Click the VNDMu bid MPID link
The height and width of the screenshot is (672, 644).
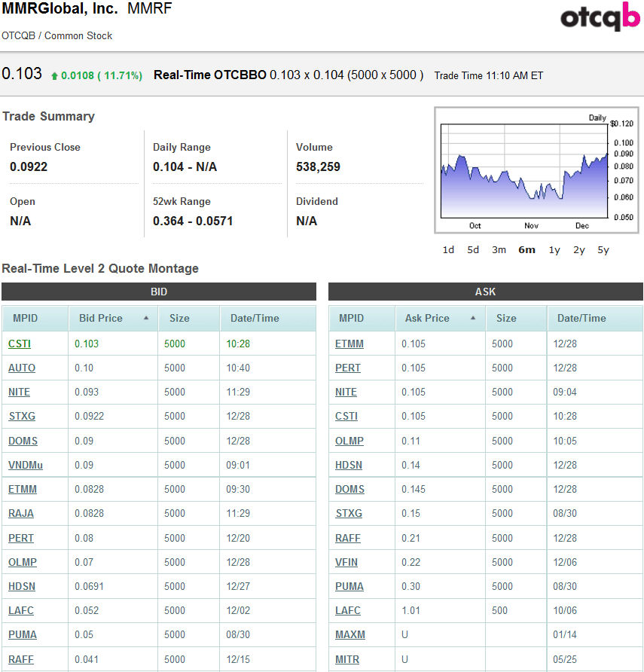pos(26,466)
